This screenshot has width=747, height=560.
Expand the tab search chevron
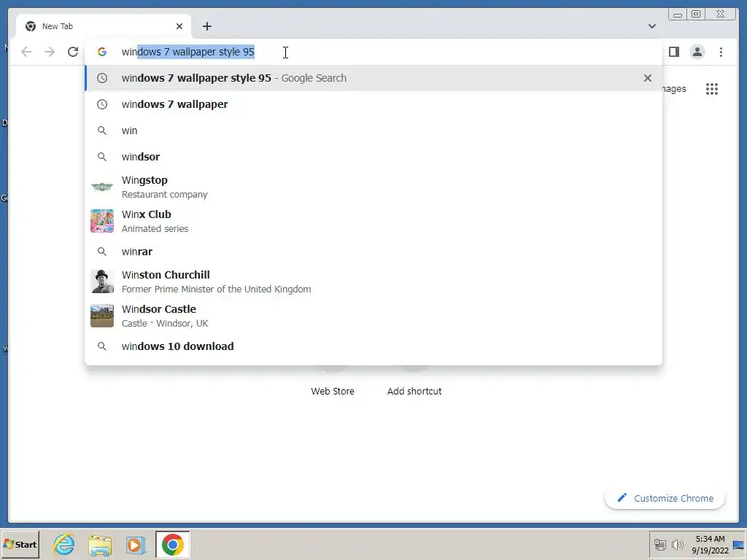pos(651,26)
